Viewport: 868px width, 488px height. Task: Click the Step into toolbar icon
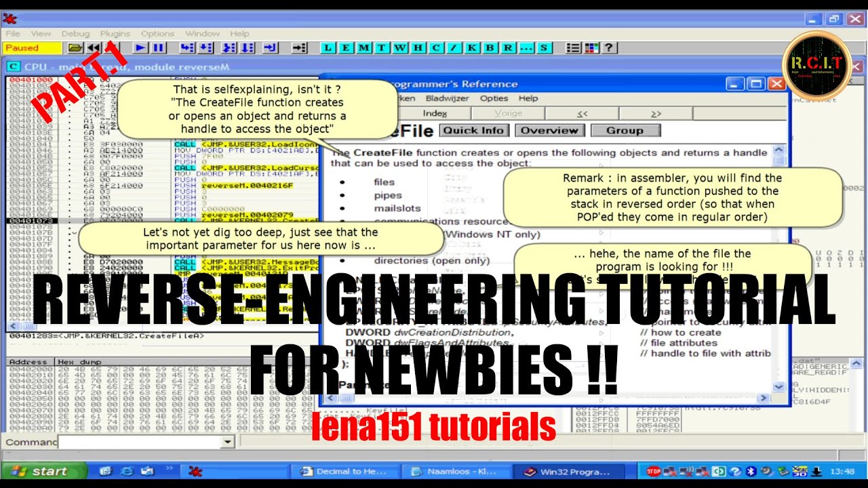pos(187,47)
